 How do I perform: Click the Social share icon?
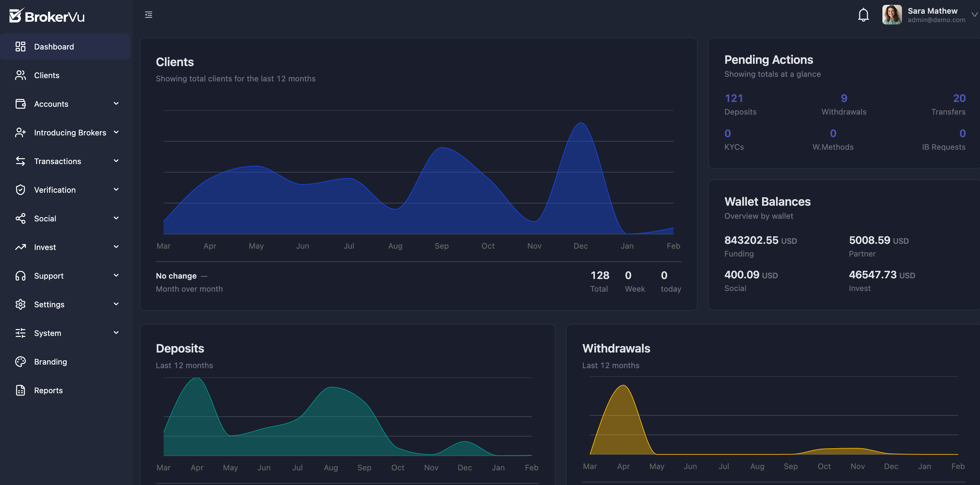click(20, 218)
